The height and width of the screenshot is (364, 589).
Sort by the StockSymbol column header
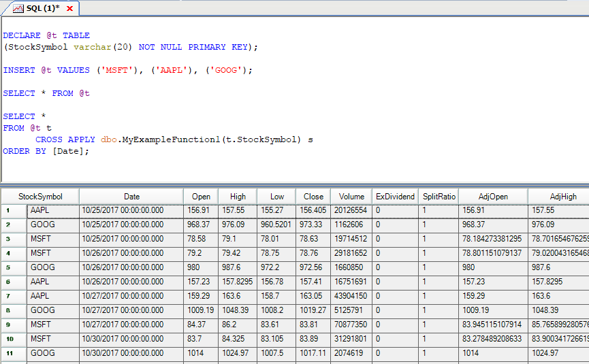coord(40,197)
